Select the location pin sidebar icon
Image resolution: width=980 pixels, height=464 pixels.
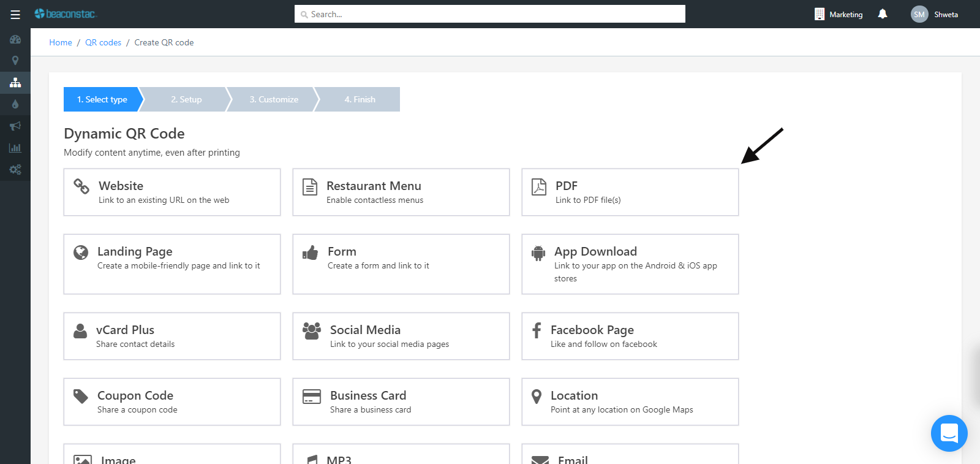(x=15, y=61)
